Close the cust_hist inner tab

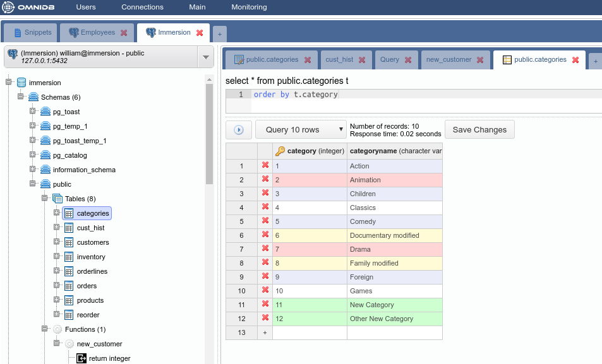[x=362, y=60]
